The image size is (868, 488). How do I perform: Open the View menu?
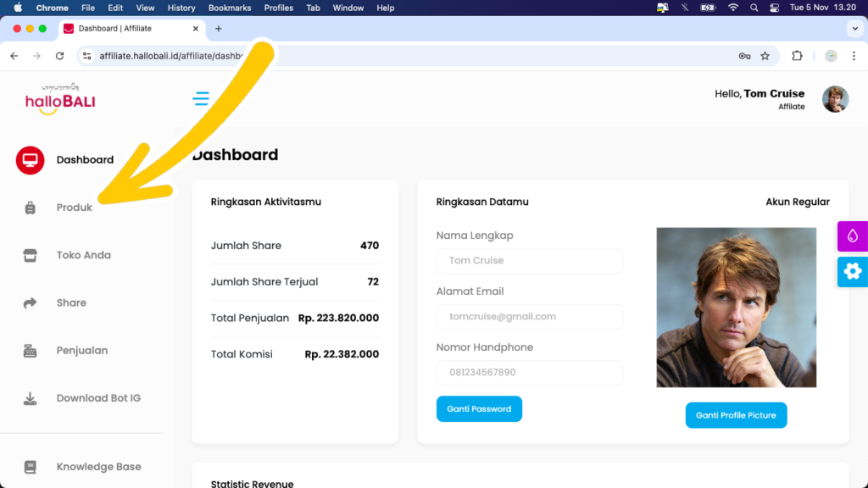tap(145, 8)
